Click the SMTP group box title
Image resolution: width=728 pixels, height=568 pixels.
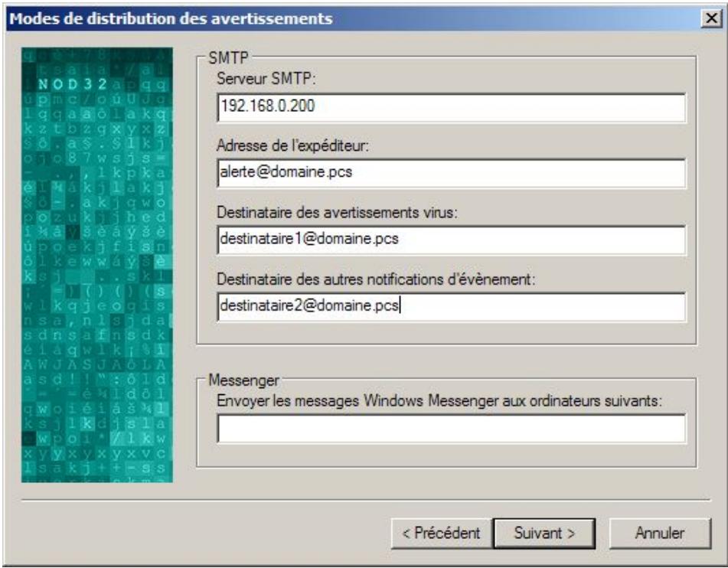click(x=228, y=58)
